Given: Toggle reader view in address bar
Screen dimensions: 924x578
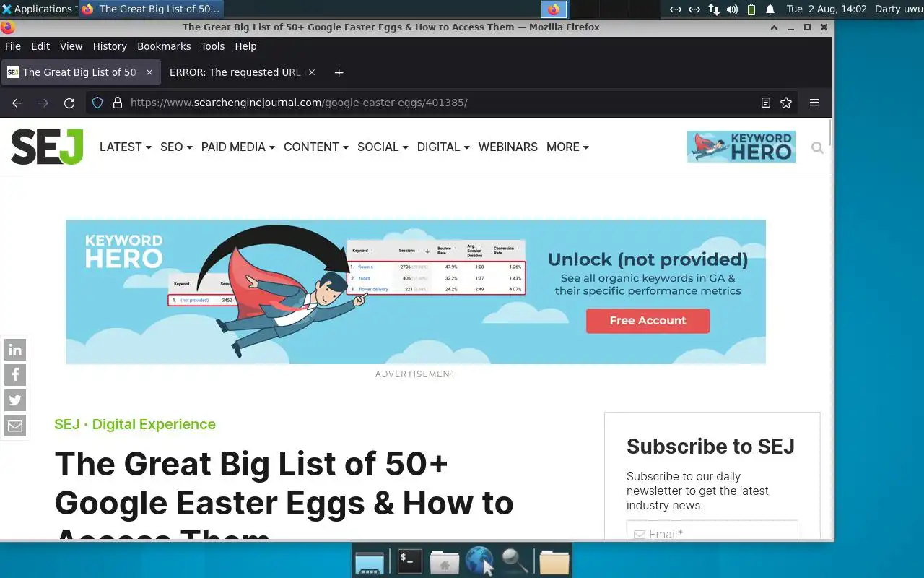Looking at the screenshot, I should [766, 103].
